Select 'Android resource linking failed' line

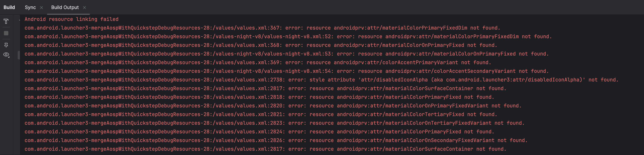(71, 19)
